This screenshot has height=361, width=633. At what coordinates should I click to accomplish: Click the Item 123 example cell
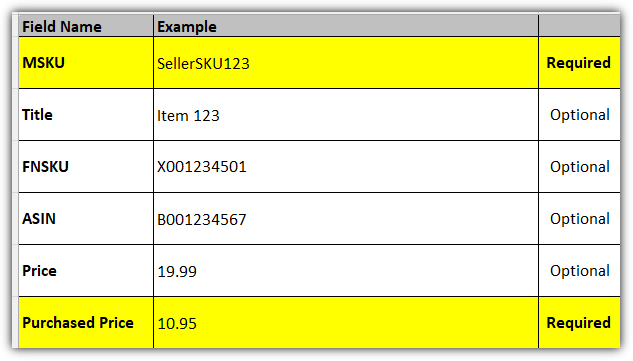(346, 115)
